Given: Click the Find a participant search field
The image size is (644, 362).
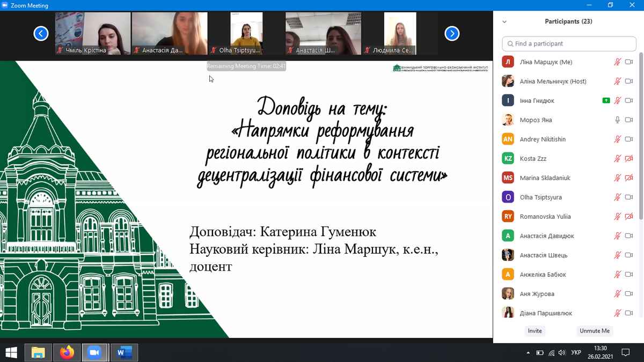Looking at the screenshot, I should [569, 43].
